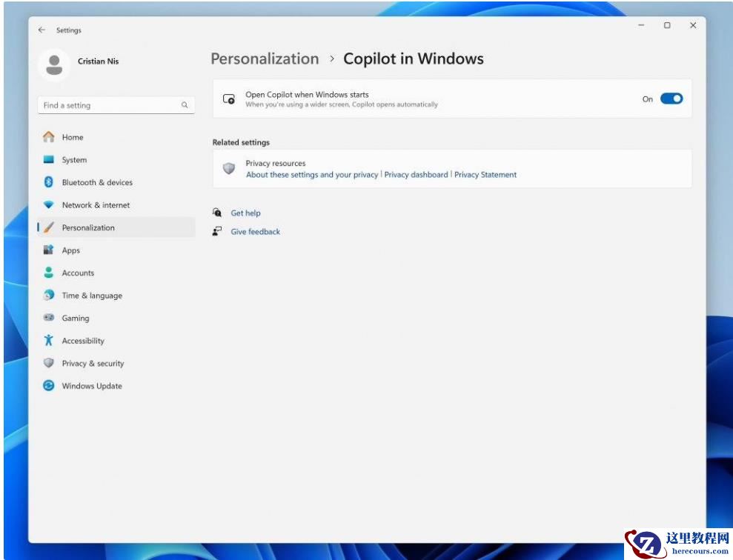
Task: Open the Privacy dashboard link
Action: 415,175
